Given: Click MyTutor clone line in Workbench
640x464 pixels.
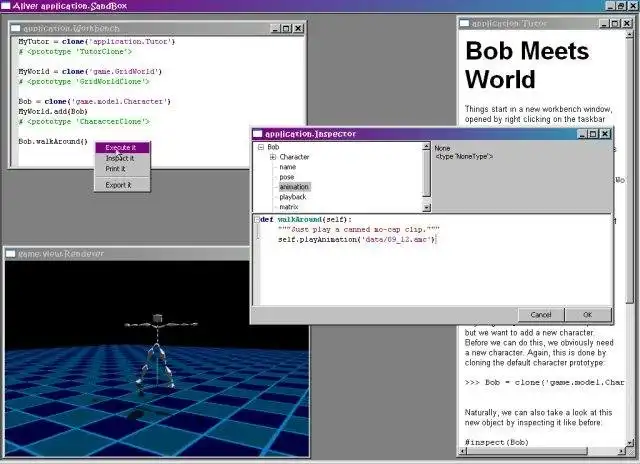Looking at the screenshot, I should click(97, 42).
